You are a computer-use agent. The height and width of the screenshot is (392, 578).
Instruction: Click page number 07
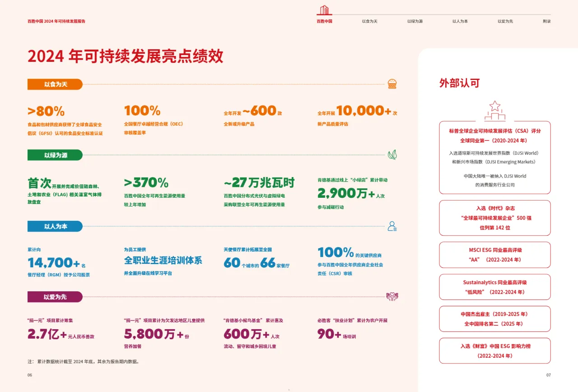click(548, 375)
